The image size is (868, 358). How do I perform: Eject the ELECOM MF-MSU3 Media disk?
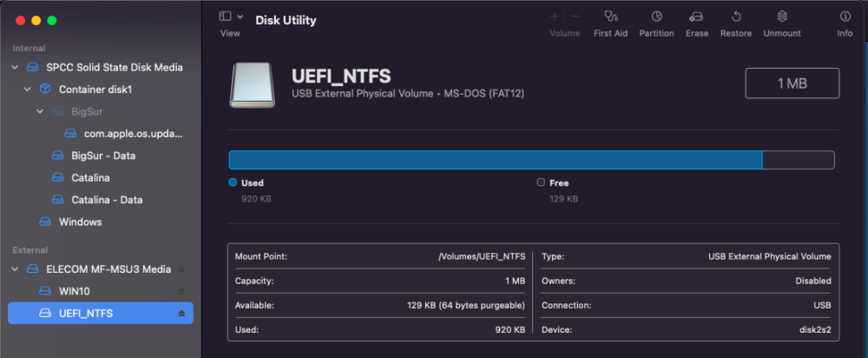(181, 269)
